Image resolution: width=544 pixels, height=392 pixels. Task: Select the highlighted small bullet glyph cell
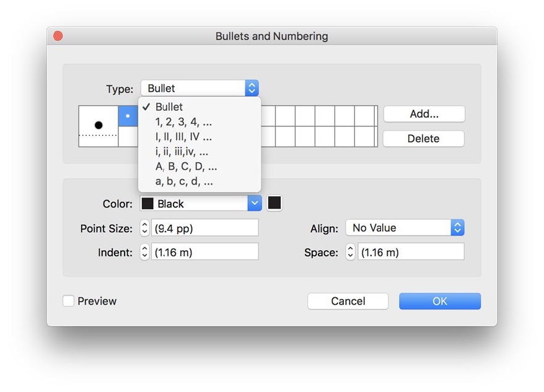[128, 116]
